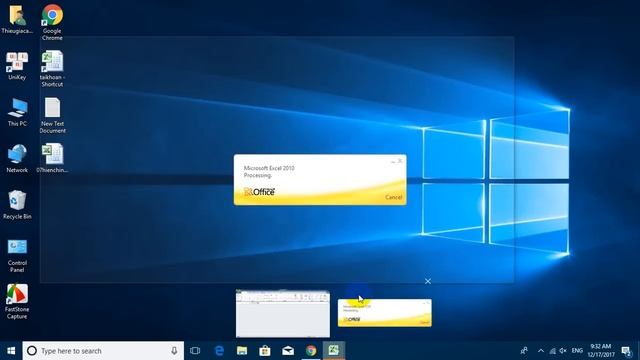Open the Recycle Bin
The width and height of the screenshot is (640, 360).
coord(17,205)
